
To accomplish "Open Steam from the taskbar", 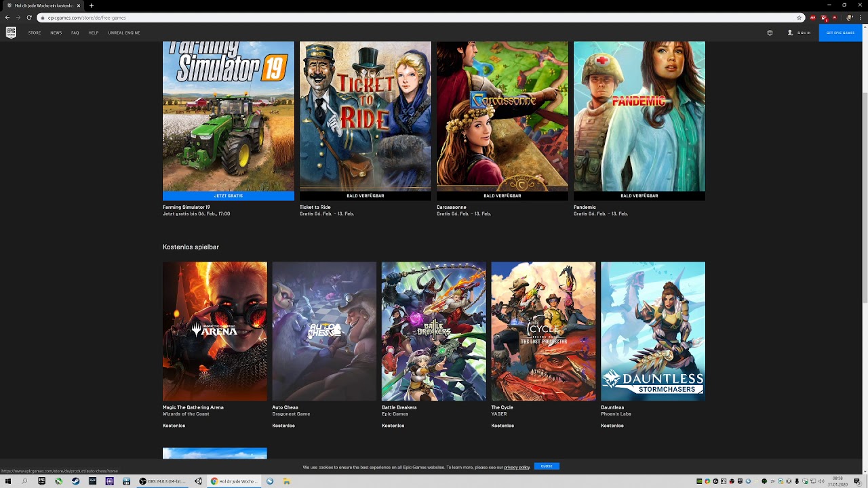I will (75, 481).
